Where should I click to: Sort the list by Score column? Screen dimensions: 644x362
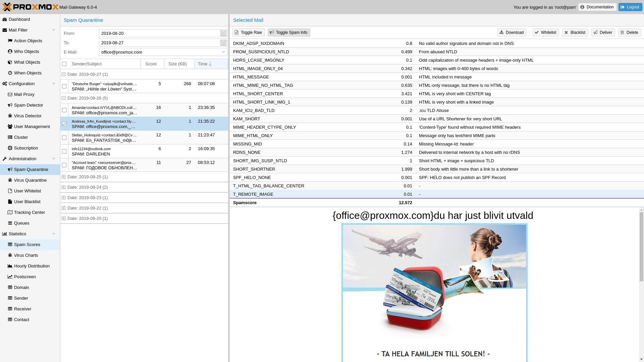coord(151,64)
